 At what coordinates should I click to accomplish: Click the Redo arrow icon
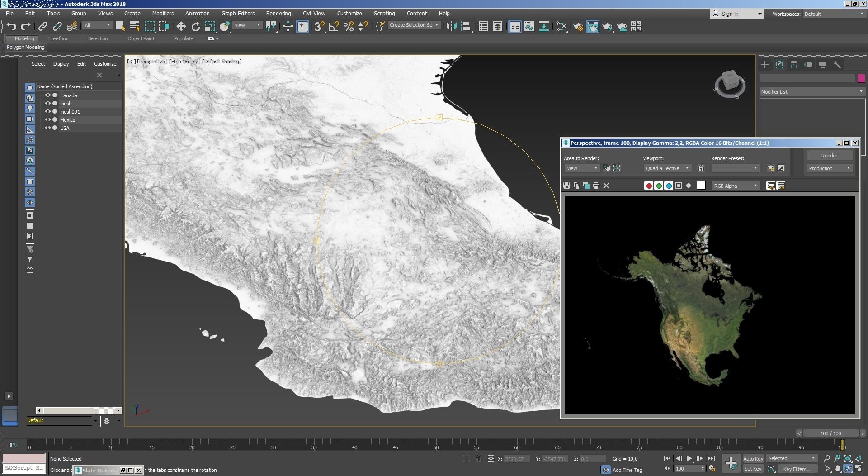coord(26,27)
